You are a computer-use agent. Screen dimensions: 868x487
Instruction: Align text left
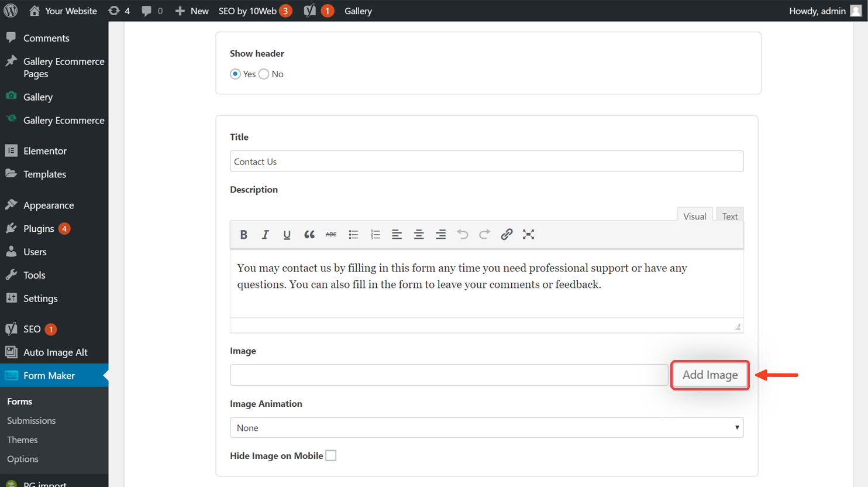coord(397,234)
